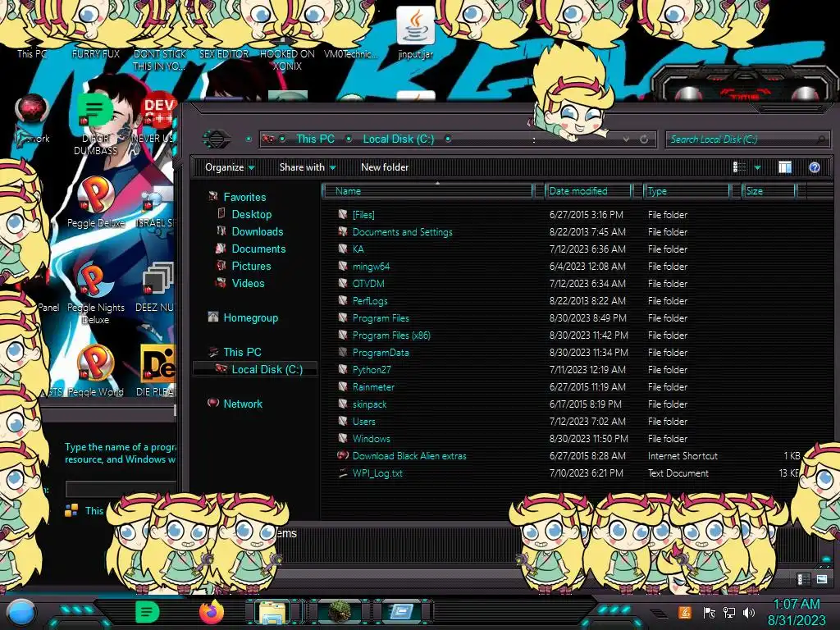Click This PC in the address breadcrumb

click(315, 139)
